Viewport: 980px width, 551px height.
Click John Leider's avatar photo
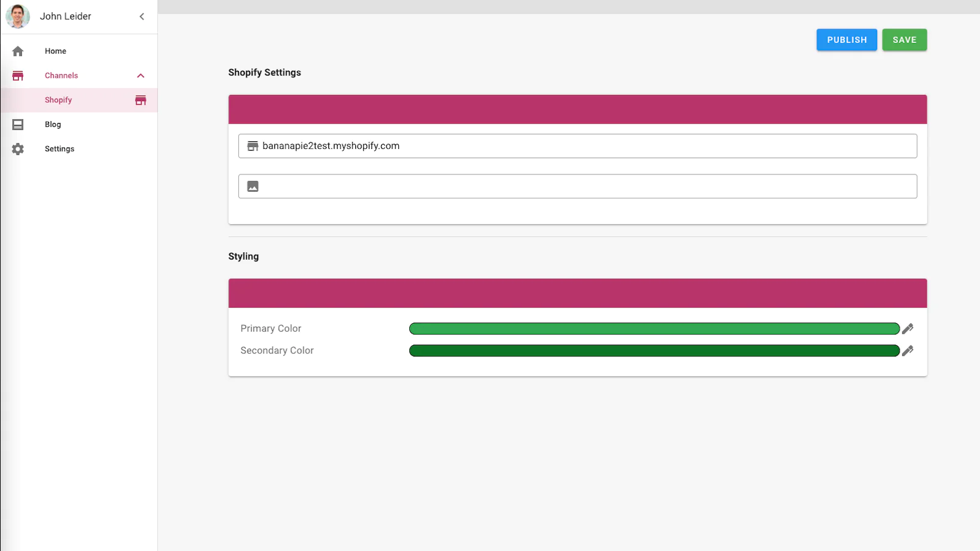tap(18, 17)
